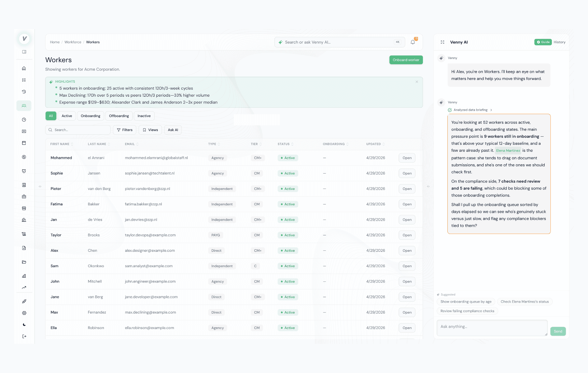Expand the Analyzed data briefing chevron
Viewport: 588px width, 373px height.
coord(491,110)
